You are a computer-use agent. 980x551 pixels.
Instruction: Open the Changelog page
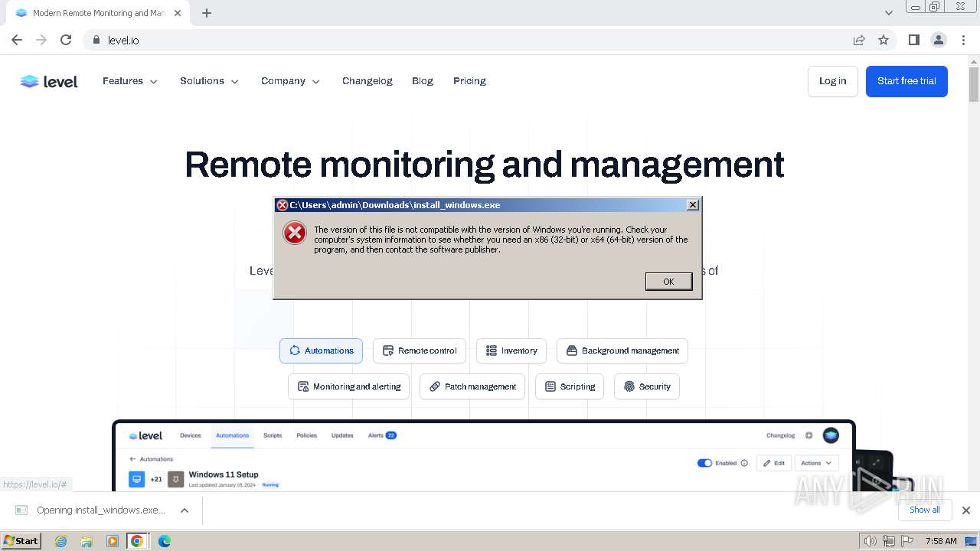coord(367,81)
